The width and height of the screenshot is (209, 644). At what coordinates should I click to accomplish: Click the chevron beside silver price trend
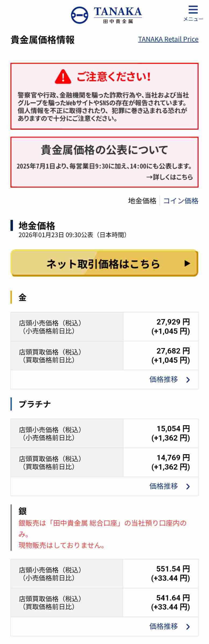(188, 627)
